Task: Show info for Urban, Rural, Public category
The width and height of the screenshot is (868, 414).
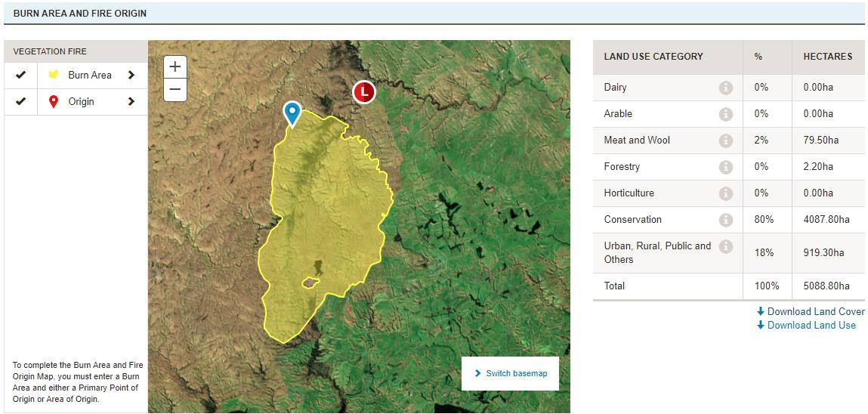Action: (x=725, y=246)
